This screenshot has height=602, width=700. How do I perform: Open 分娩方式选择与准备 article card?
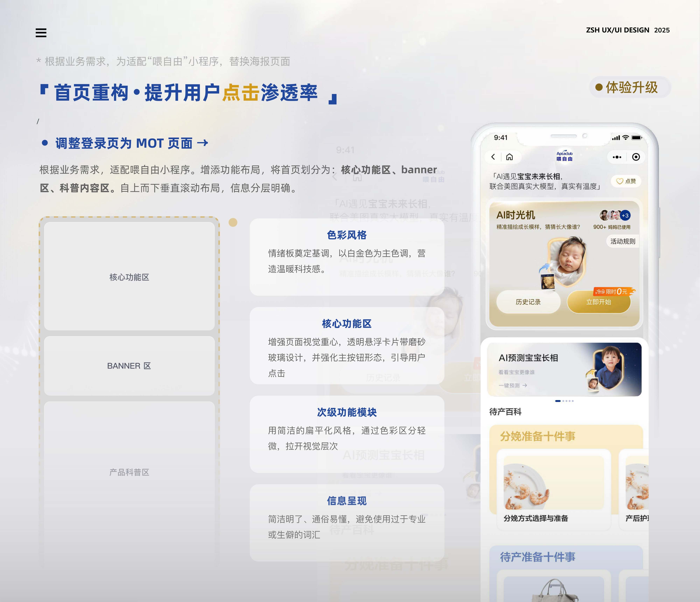[554, 490]
